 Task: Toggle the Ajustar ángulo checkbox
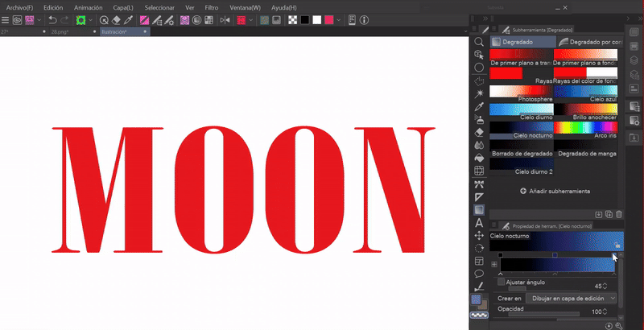[501, 282]
